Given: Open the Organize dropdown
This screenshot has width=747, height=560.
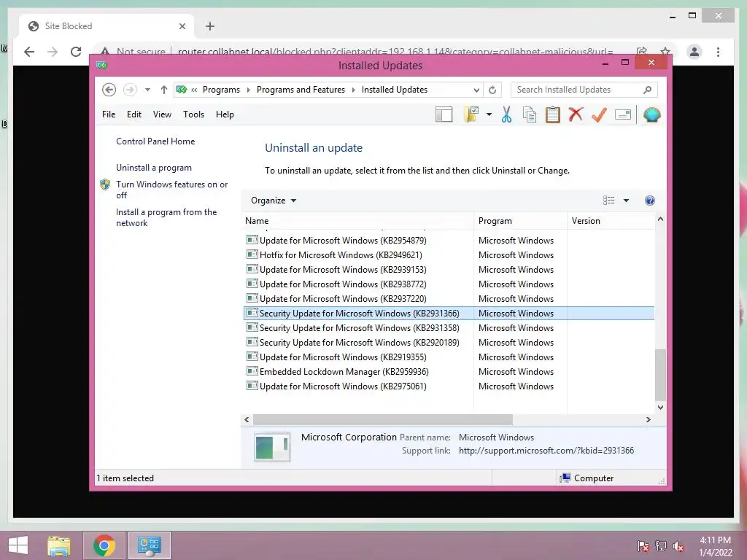Looking at the screenshot, I should click(274, 201).
